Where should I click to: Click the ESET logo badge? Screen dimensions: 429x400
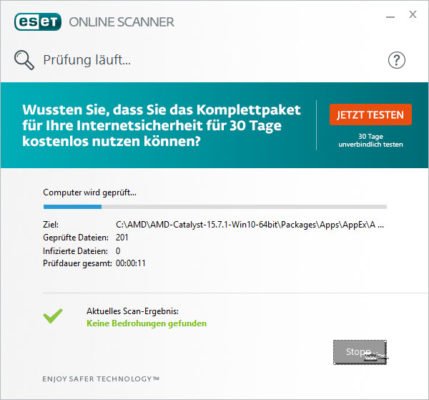38,22
